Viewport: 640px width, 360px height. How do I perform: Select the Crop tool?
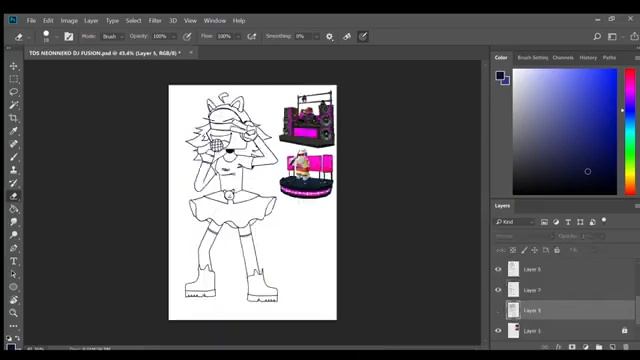[x=13, y=118]
